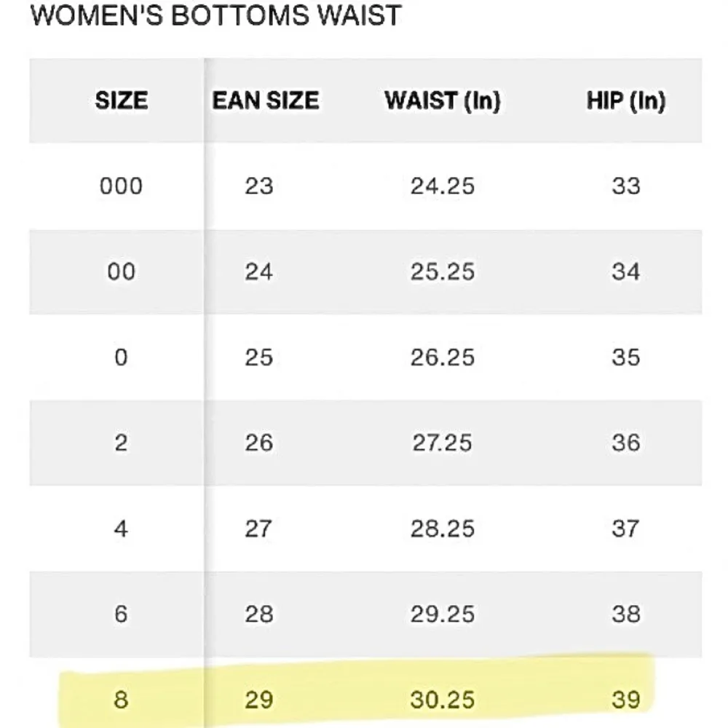Select size 00 in the SIZE column
The image size is (728, 728).
pyautogui.click(x=121, y=272)
